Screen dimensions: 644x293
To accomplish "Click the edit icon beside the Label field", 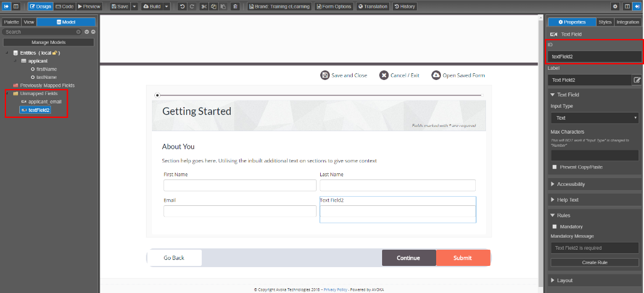I will pyautogui.click(x=637, y=79).
